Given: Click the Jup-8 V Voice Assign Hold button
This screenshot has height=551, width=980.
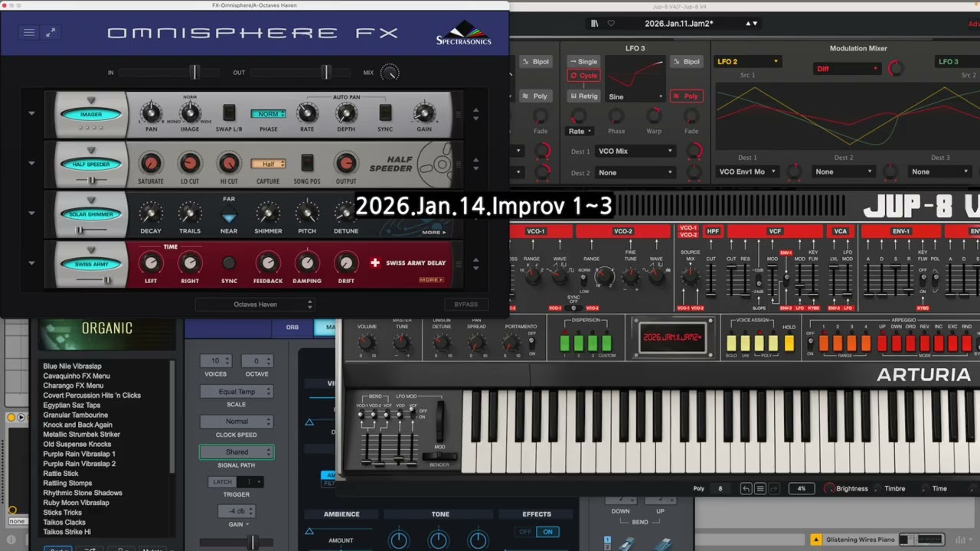Looking at the screenshot, I should point(789,343).
